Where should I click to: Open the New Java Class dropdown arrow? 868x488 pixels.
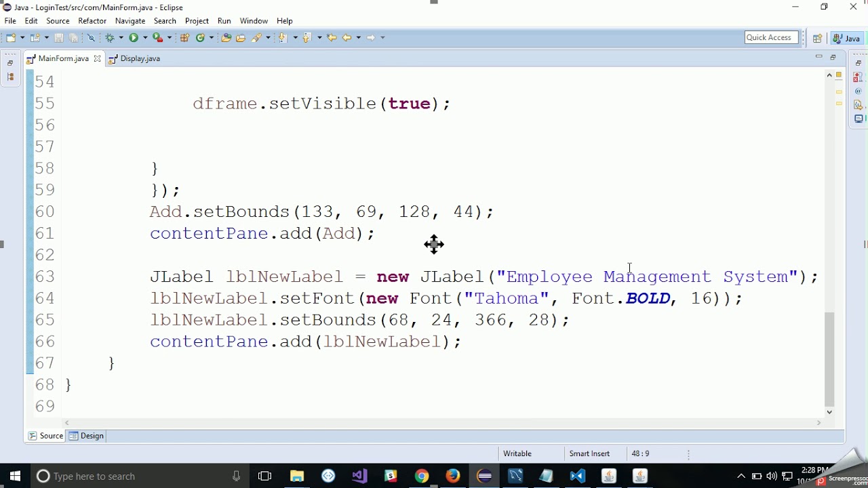[212, 38]
